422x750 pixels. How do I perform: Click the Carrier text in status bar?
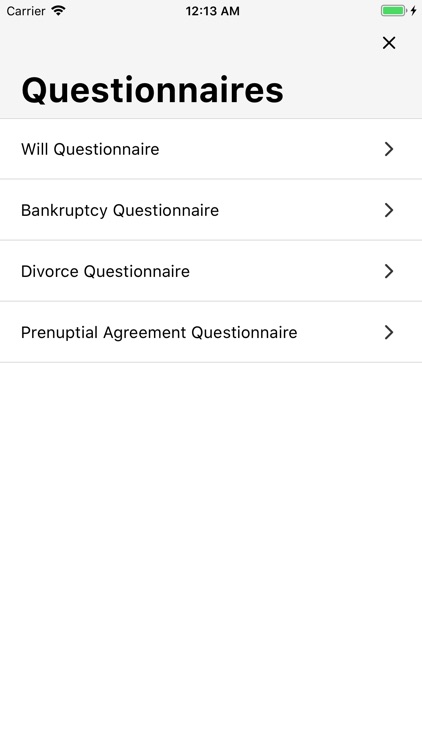(x=26, y=11)
